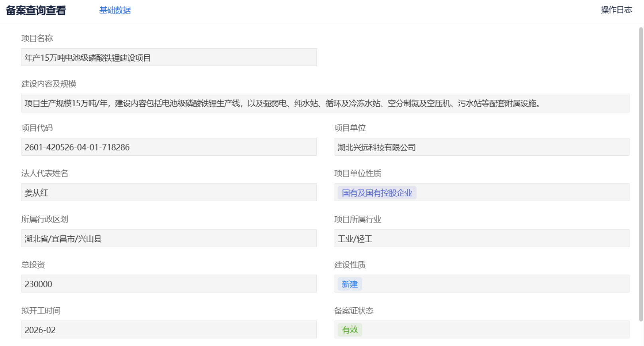Open the 项目单位性质 select box
Image resolution: width=644 pixels, height=346 pixels.
click(518, 193)
